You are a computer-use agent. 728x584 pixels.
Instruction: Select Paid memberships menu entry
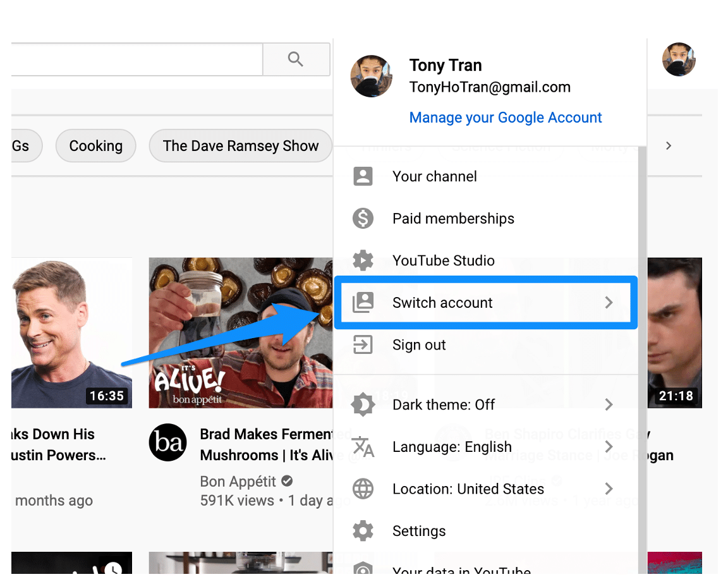486,218
